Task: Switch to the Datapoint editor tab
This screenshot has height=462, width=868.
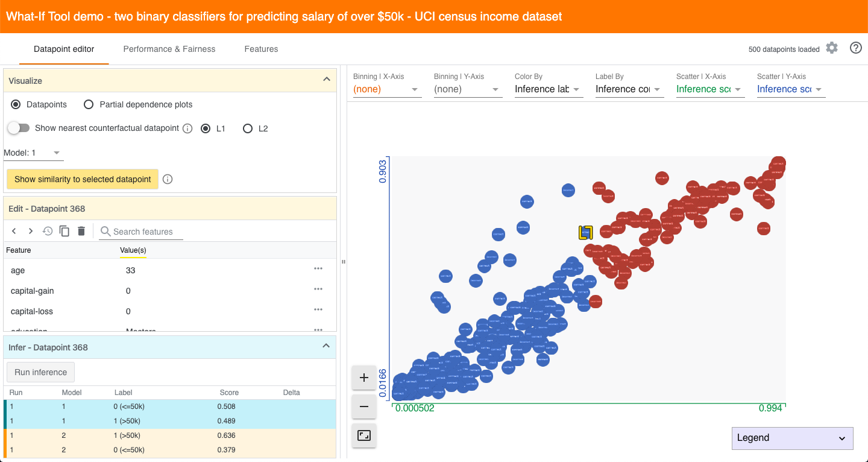Action: 64,49
